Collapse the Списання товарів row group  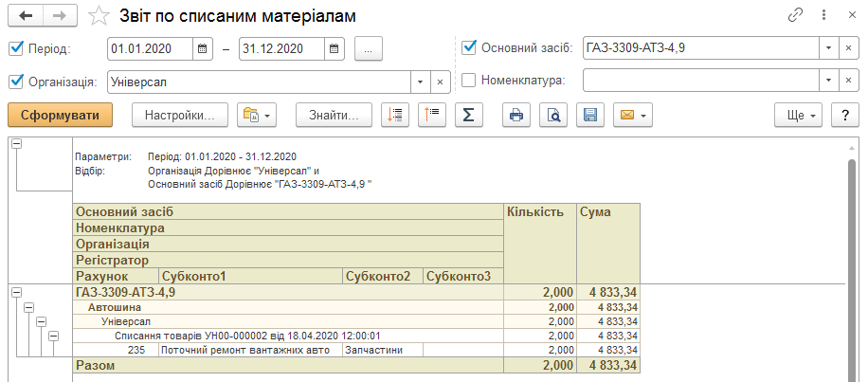54,336
